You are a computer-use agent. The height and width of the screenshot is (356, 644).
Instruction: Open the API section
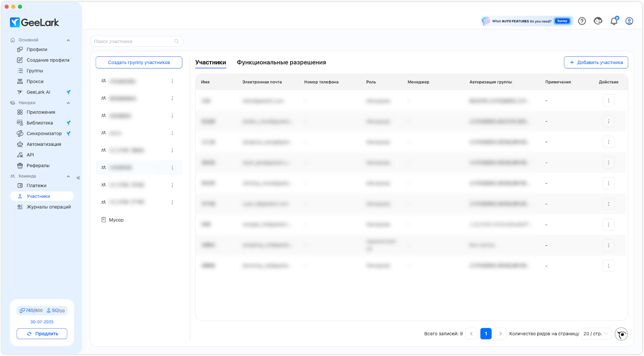pos(30,155)
